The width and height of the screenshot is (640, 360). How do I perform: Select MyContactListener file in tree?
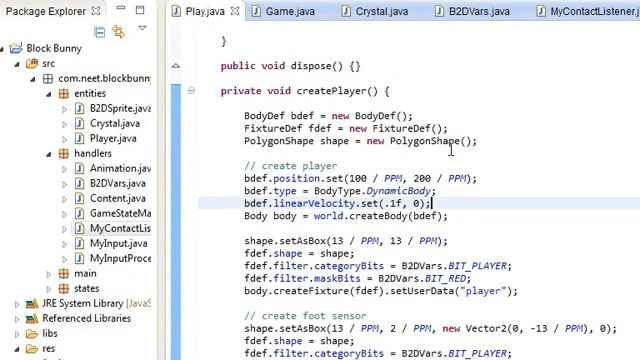tap(120, 228)
